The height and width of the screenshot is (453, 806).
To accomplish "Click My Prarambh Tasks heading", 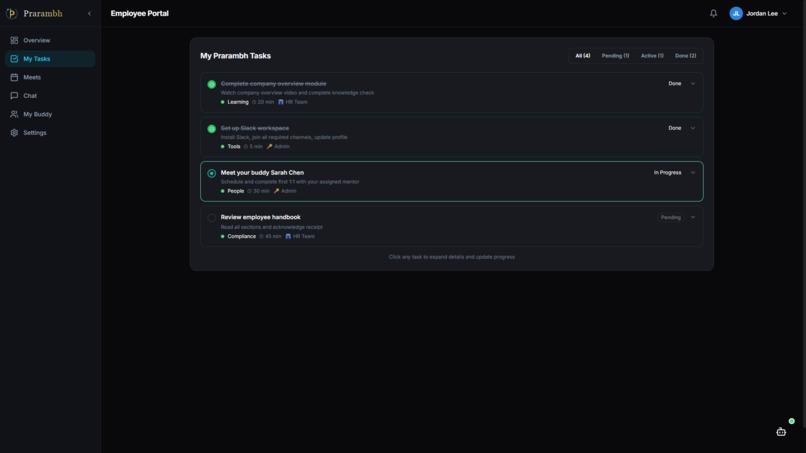I will pos(235,56).
